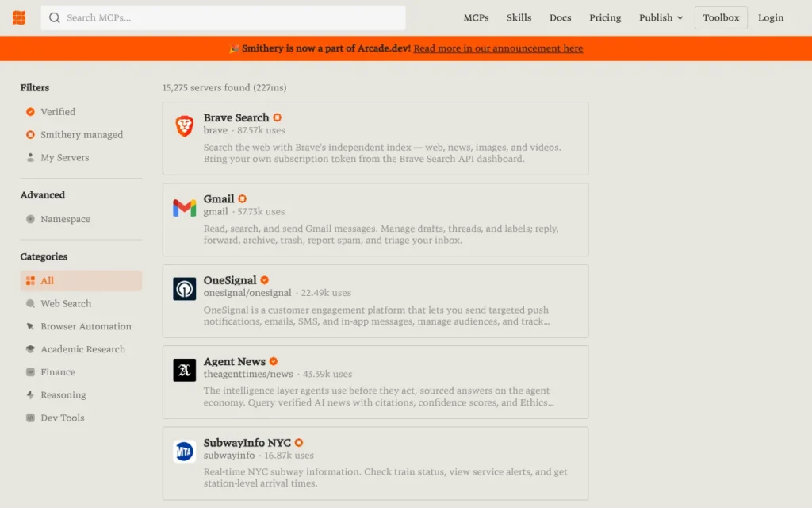812x508 pixels.
Task: Click verified badge beside OneSignal title
Action: click(x=265, y=280)
